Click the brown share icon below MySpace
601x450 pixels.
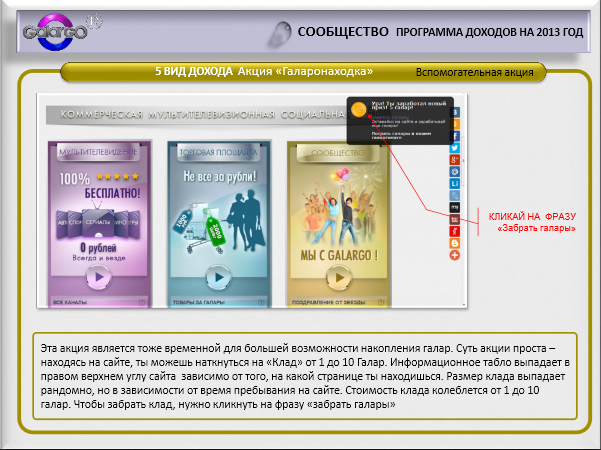(455, 219)
